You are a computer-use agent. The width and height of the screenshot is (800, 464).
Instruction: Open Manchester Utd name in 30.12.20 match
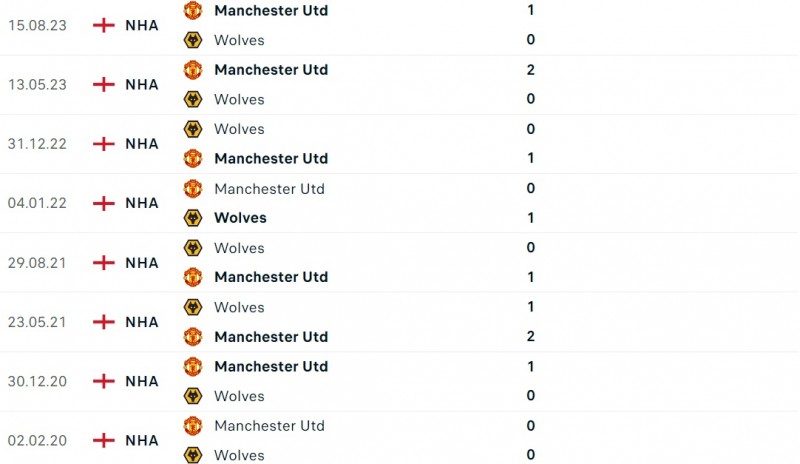point(270,366)
